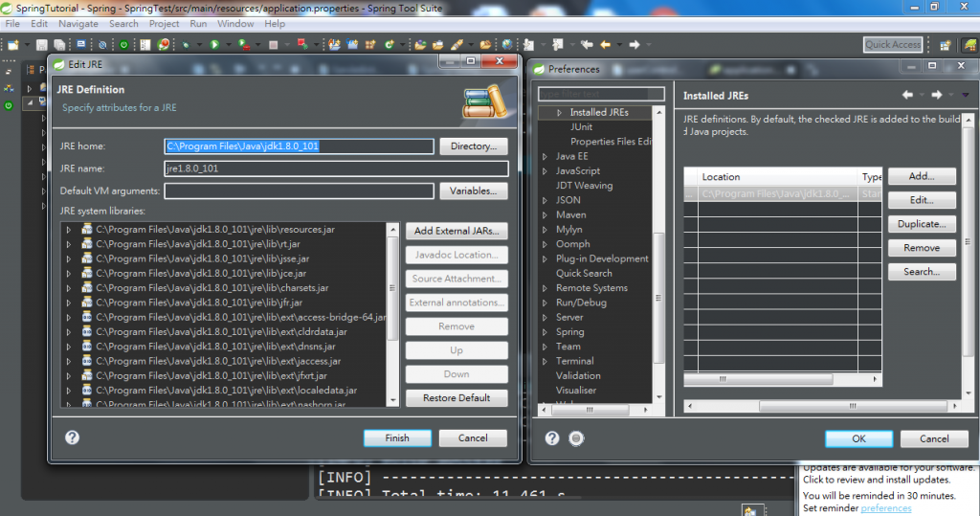The image size is (980, 516).
Task: Click the Quick Access search box
Action: (893, 44)
